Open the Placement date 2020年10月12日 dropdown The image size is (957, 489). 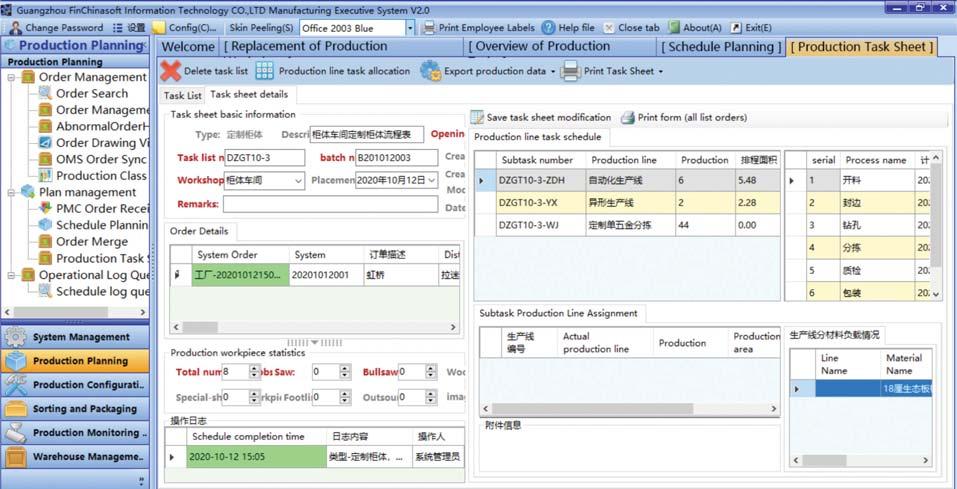click(432, 181)
